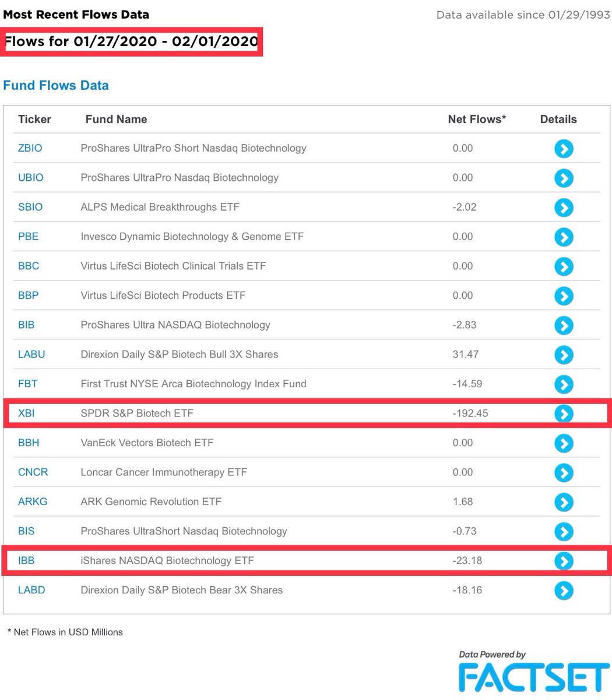Click the BBH ticker link
The image size is (612, 700).
[29, 443]
